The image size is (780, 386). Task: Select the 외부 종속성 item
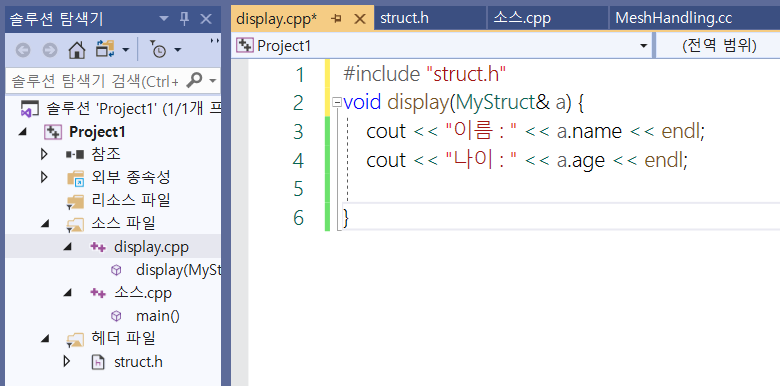coord(131,177)
